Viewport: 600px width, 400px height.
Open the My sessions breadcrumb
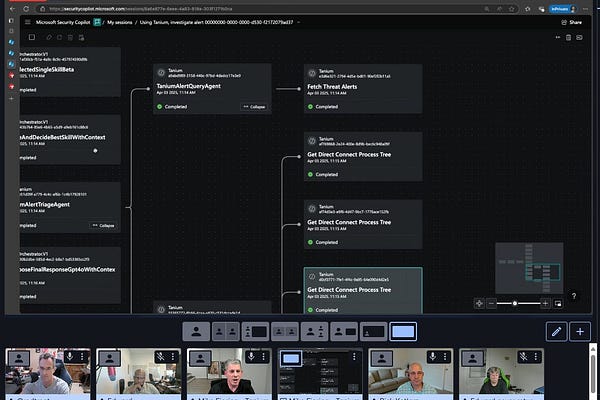point(120,22)
